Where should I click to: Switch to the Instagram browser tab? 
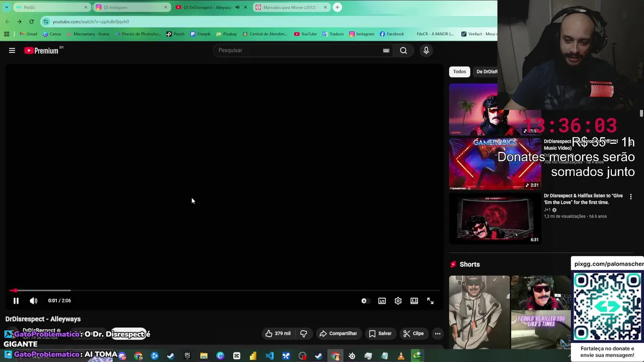131,8
